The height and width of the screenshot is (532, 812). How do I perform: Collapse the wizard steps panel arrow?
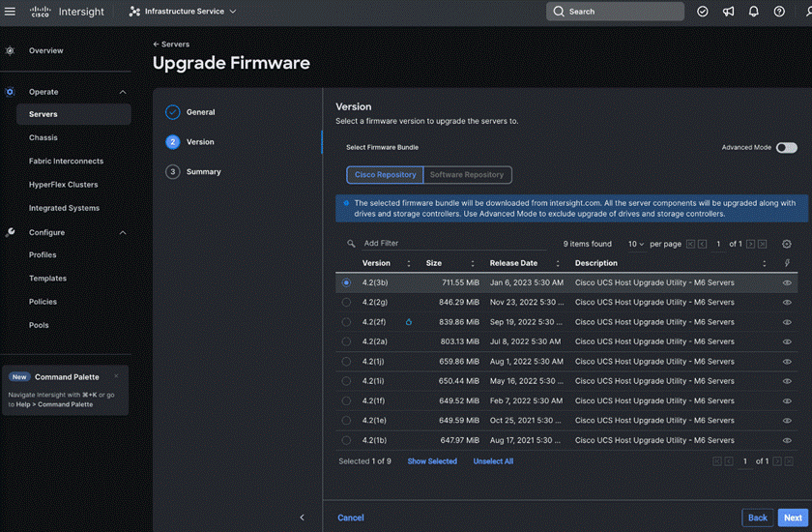(x=302, y=517)
